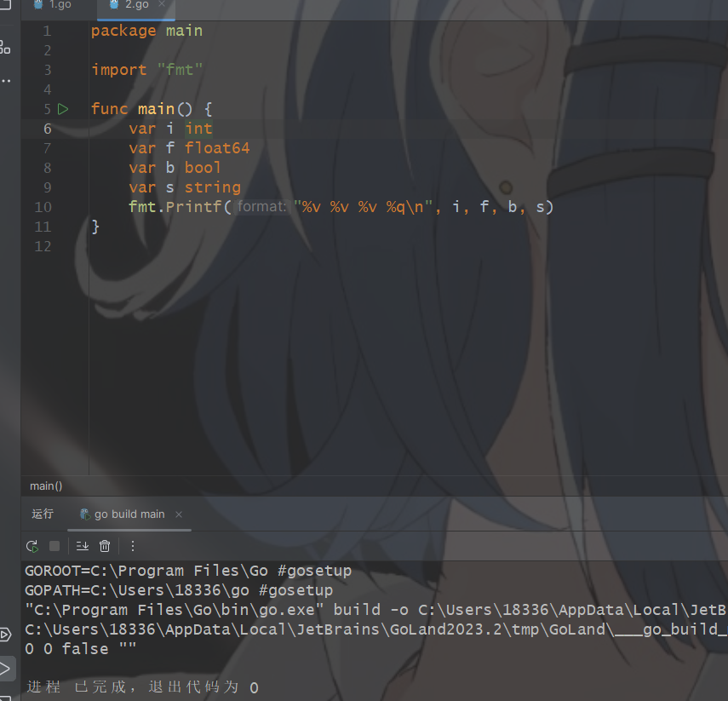Screen dimensions: 728x701
Task: Click the GOPATH console line
Action: pyautogui.click(x=179, y=590)
